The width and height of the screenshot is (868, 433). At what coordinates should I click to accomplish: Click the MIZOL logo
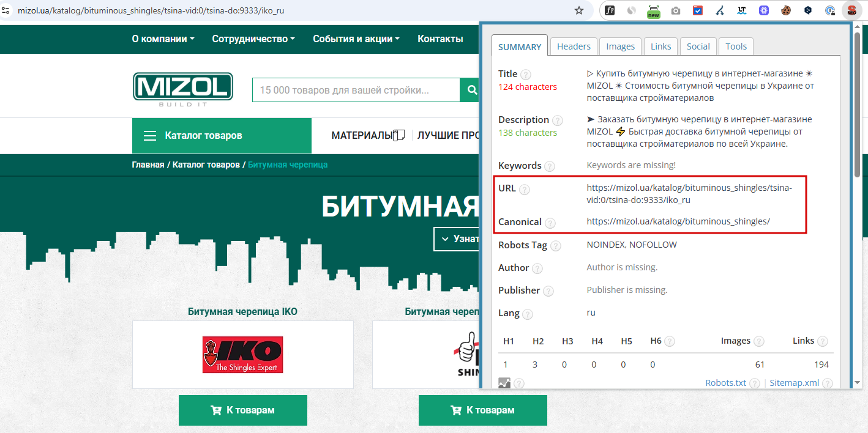pos(182,89)
